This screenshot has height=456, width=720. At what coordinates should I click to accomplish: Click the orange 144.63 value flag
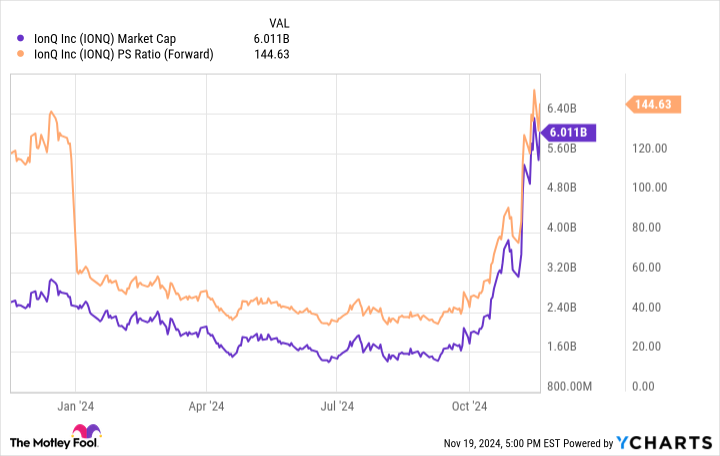655,103
